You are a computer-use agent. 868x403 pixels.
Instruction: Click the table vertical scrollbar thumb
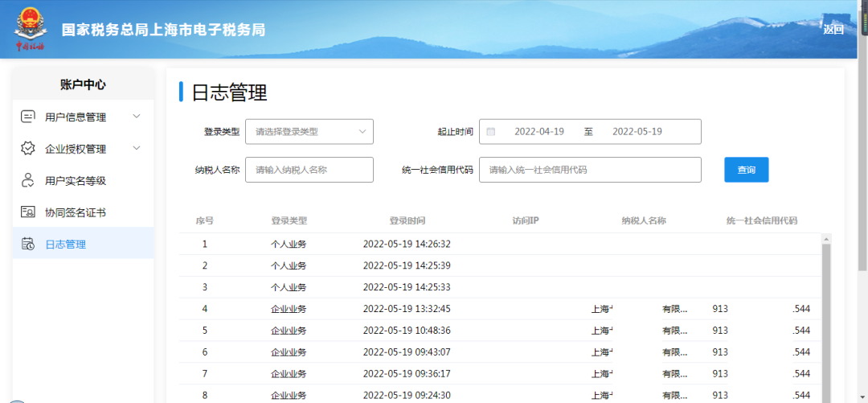tap(826, 322)
